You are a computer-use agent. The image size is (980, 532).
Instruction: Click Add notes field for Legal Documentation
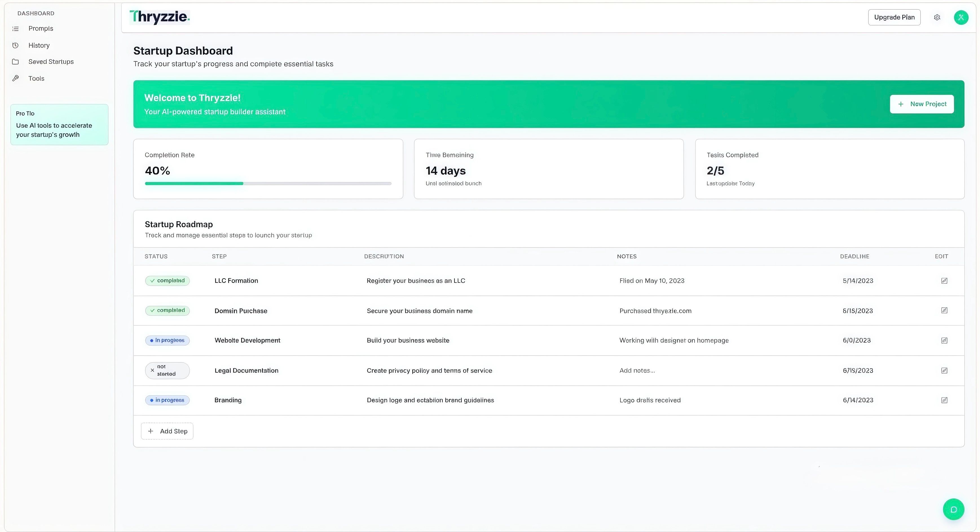point(637,371)
